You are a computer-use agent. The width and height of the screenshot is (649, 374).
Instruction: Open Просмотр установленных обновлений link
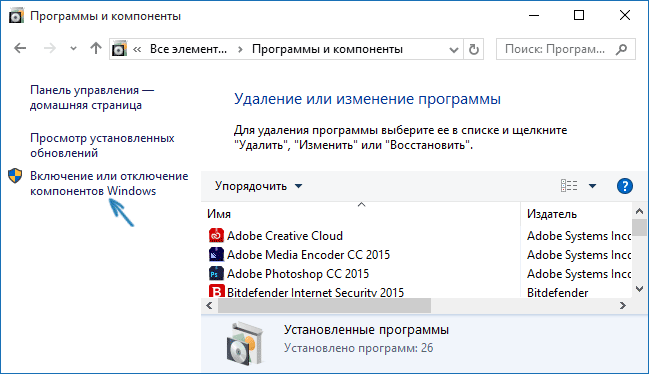pos(102,146)
